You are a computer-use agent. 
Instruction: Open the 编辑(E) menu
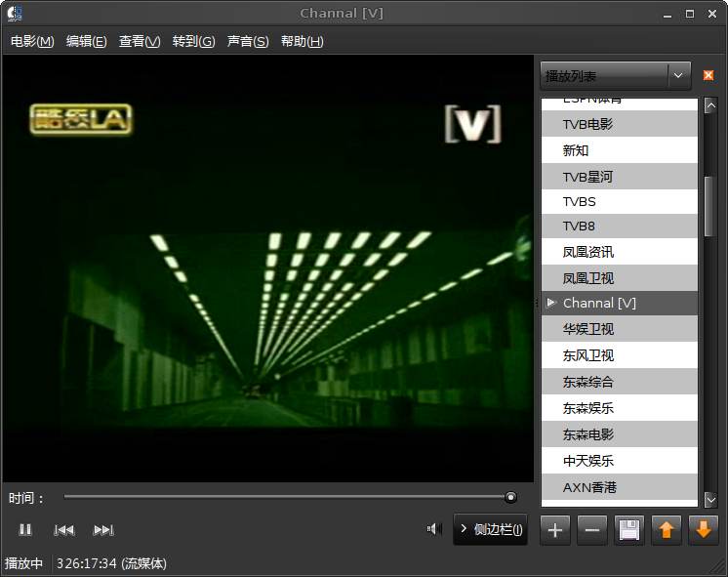click(86, 41)
